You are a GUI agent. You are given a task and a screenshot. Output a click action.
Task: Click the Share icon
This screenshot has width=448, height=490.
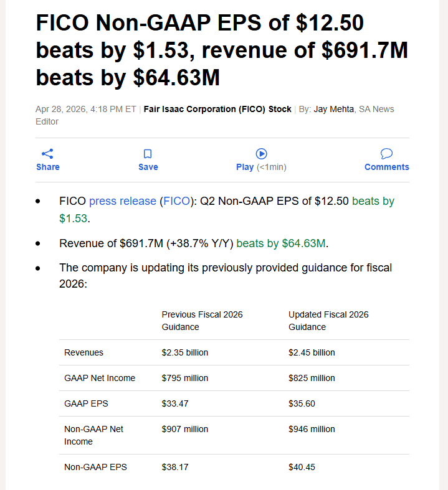coord(47,154)
